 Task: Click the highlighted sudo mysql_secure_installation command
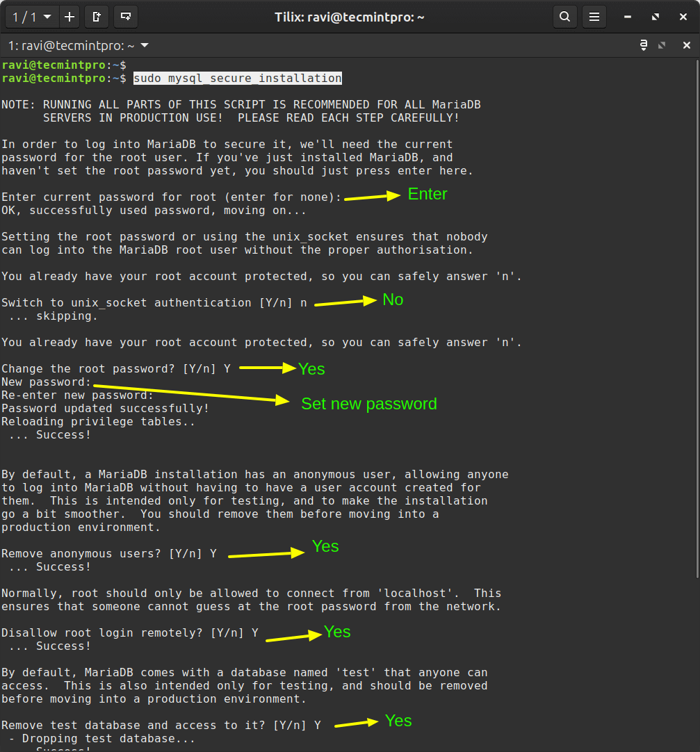(237, 79)
